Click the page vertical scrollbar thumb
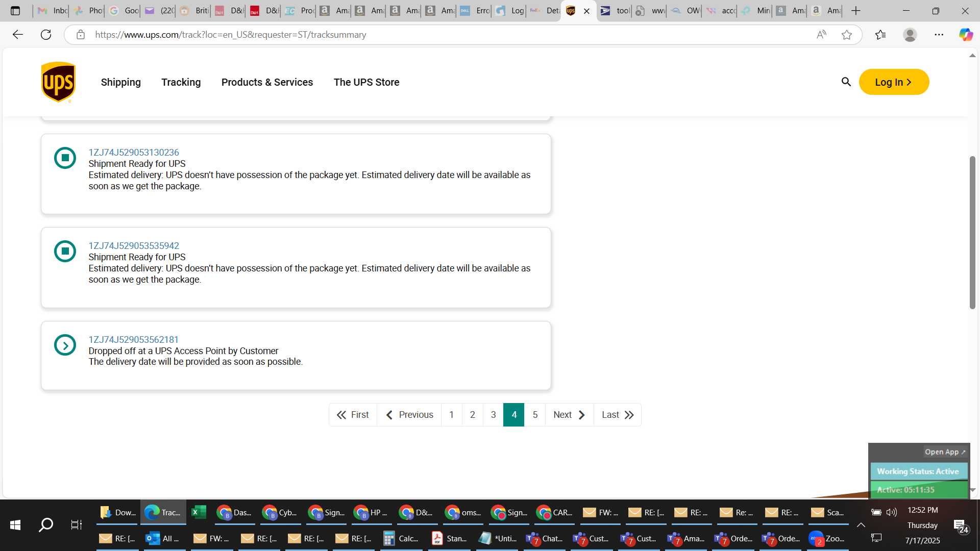Viewport: 980px width, 551px height. pos(972,232)
